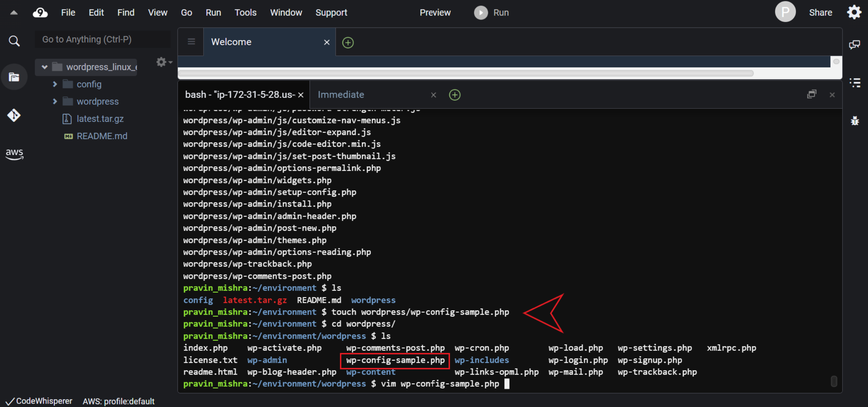The image size is (868, 407).
Task: Click the Welcome pane vertical scroll handle
Action: (x=836, y=62)
